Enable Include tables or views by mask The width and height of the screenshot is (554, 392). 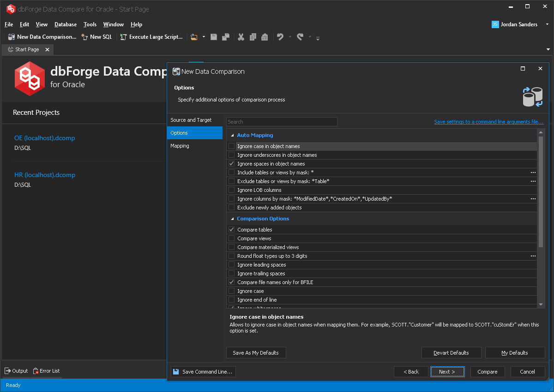coord(231,172)
